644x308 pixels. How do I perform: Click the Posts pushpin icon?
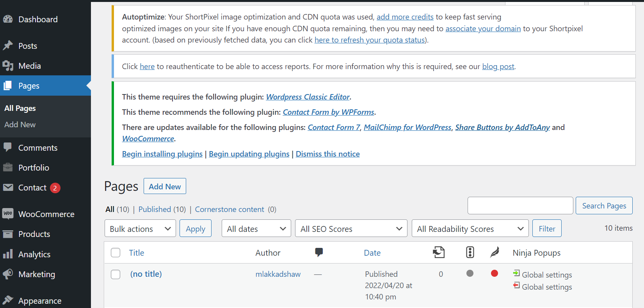pyautogui.click(x=8, y=46)
